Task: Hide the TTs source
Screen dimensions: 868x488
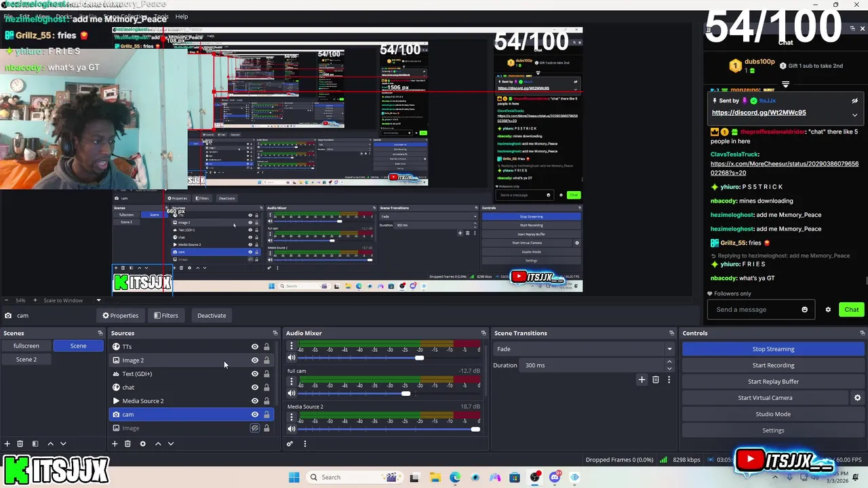Action: [255, 346]
